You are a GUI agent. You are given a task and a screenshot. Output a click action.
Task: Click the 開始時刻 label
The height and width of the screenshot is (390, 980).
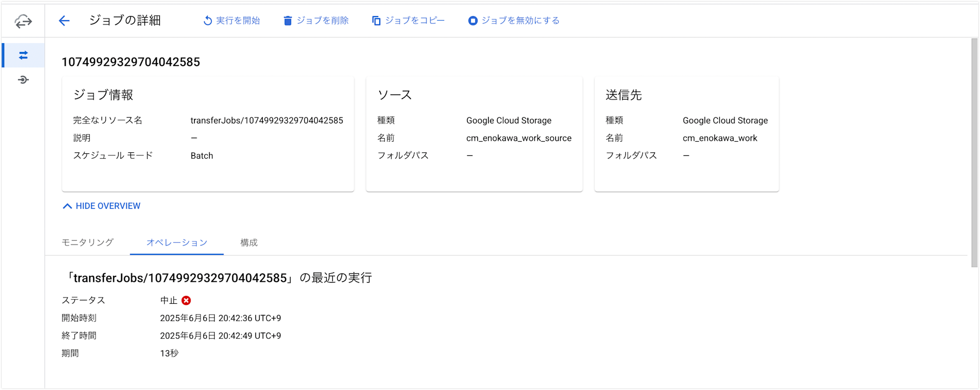(x=79, y=318)
